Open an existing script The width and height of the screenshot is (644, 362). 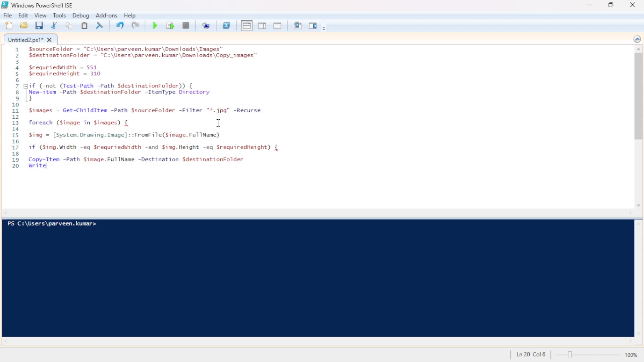(23, 25)
